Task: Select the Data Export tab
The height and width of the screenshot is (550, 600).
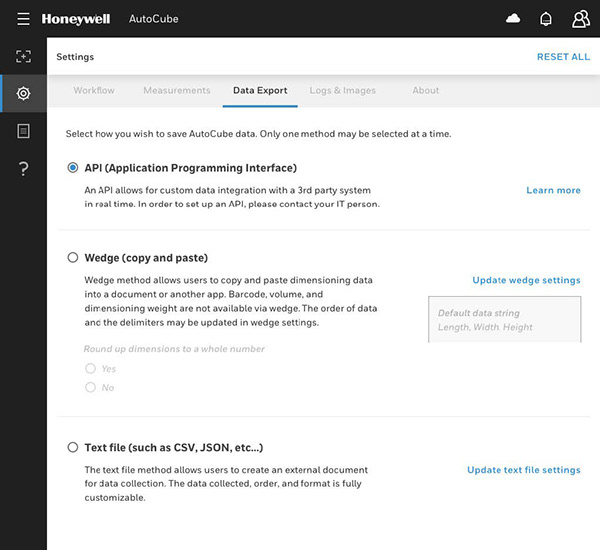Action: pyautogui.click(x=260, y=90)
